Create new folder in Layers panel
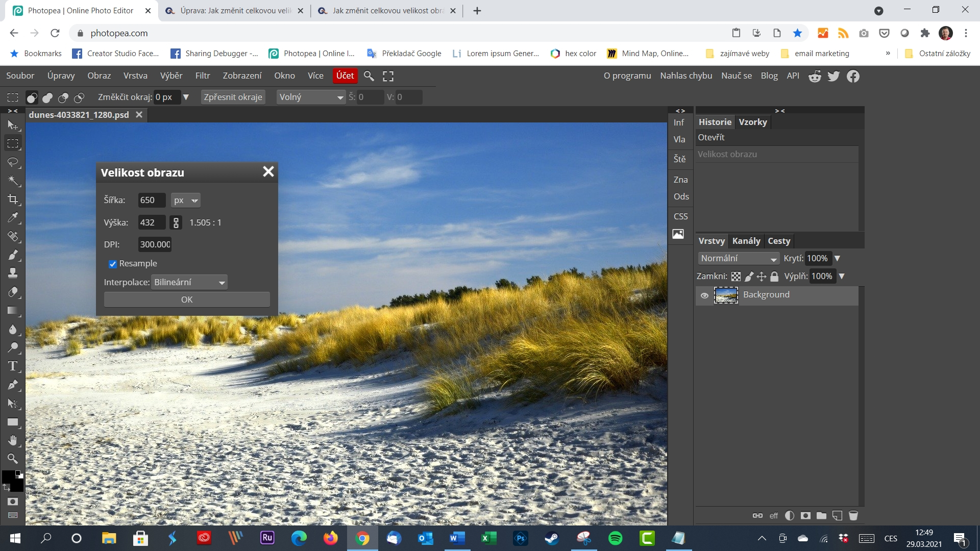Image resolution: width=980 pixels, height=551 pixels. click(821, 515)
